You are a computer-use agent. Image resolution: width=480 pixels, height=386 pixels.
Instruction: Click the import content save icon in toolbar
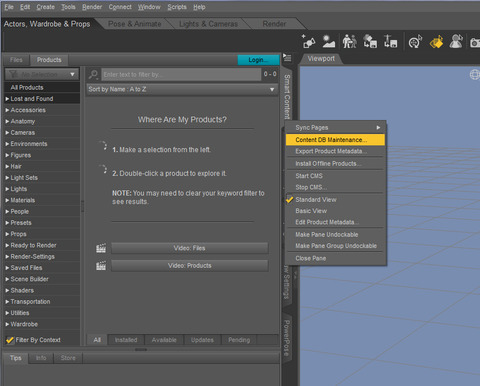coord(370,42)
